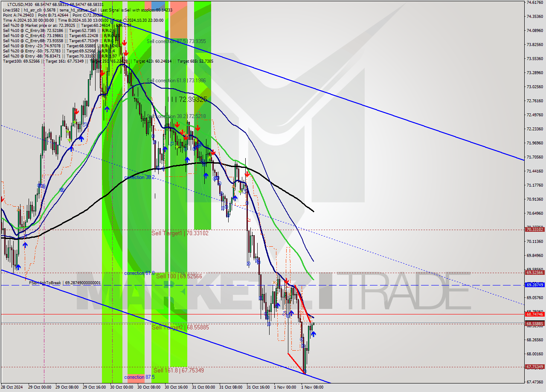Click the '28 Oct 2024' time axis label
Image resolution: width=546 pixels, height=392 pixels.
(12, 387)
